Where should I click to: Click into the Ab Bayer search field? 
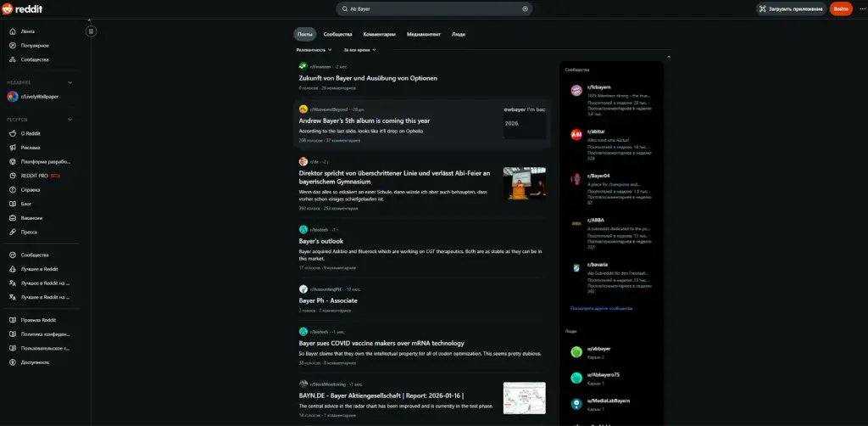(434, 8)
